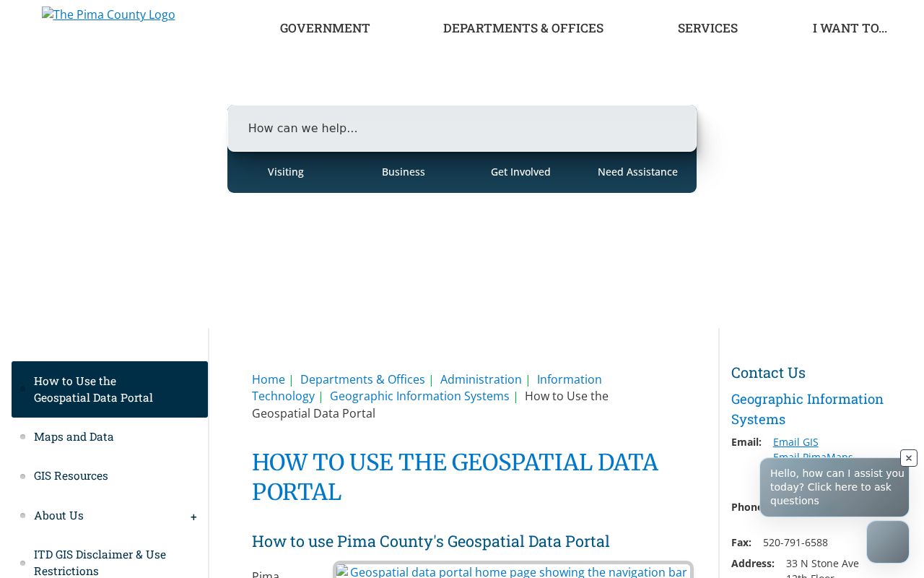This screenshot has width=924, height=578.
Task: Open GIS Resources in sidebar
Action: tap(71, 475)
